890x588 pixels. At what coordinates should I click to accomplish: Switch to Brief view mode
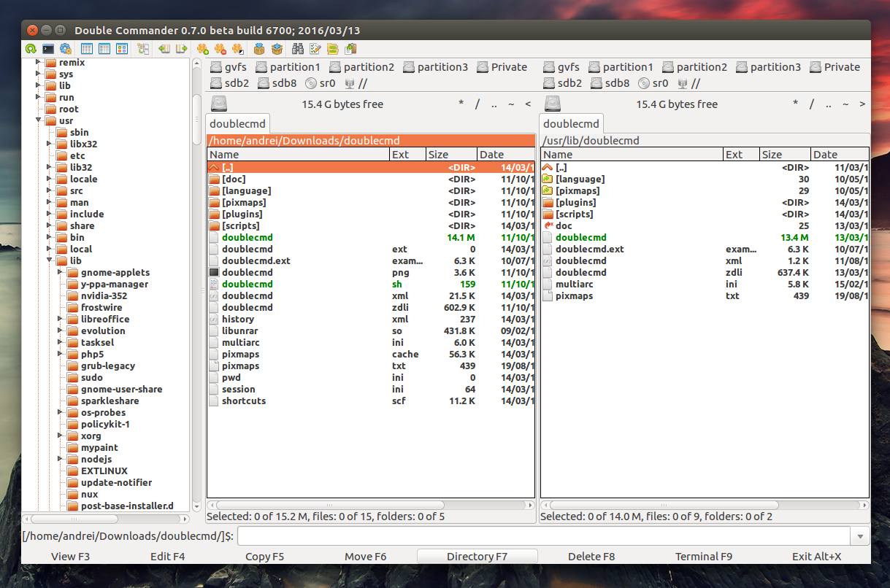click(x=87, y=49)
